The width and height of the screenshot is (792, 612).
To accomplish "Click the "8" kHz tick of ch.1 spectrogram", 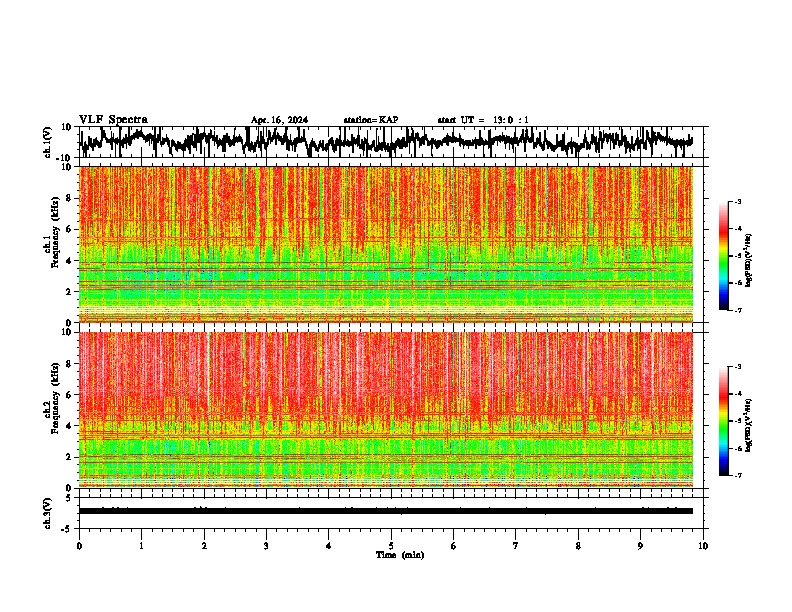I will (x=69, y=198).
